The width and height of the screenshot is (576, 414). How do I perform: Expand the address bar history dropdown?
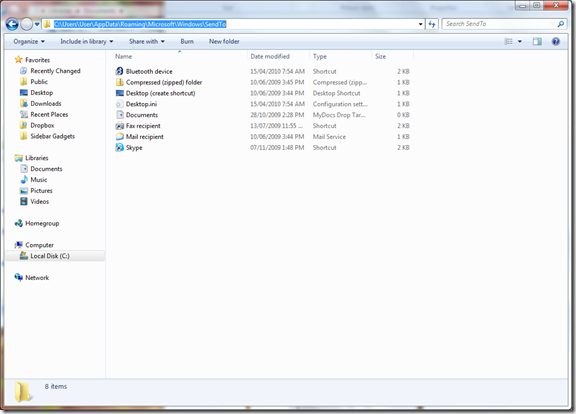[421, 24]
